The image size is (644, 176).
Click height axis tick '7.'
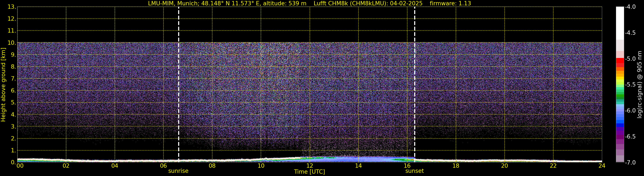click(13, 79)
